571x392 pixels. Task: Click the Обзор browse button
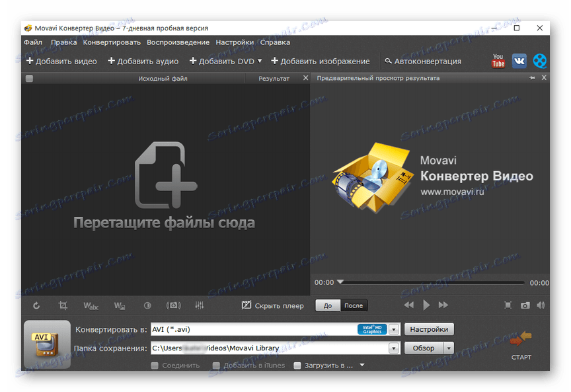[x=424, y=348]
